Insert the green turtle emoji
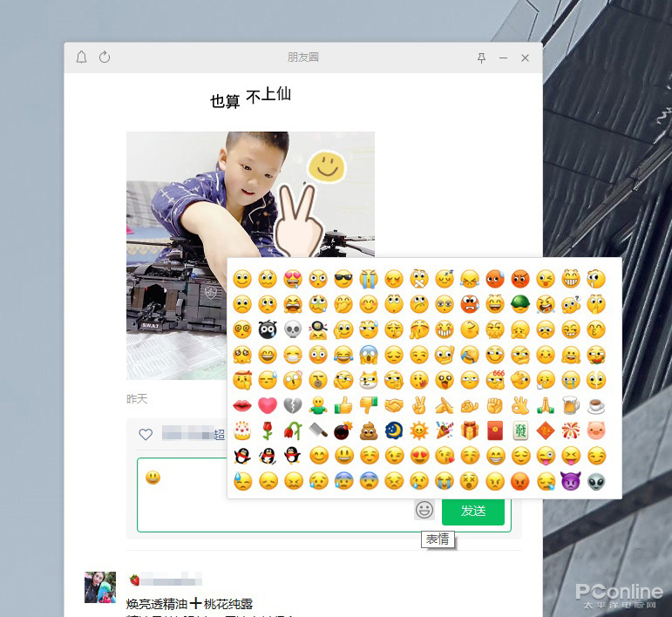Viewport: 672px width, 617px height. tap(520, 305)
